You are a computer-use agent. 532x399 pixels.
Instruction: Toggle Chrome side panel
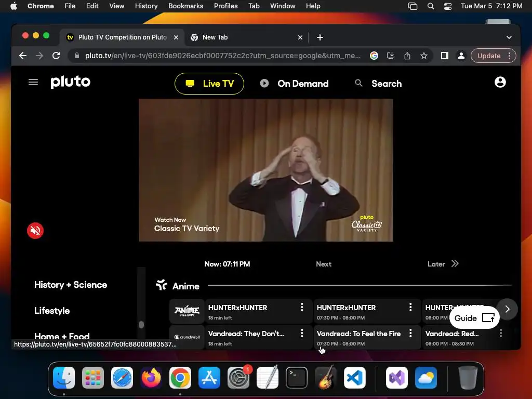coord(445,56)
